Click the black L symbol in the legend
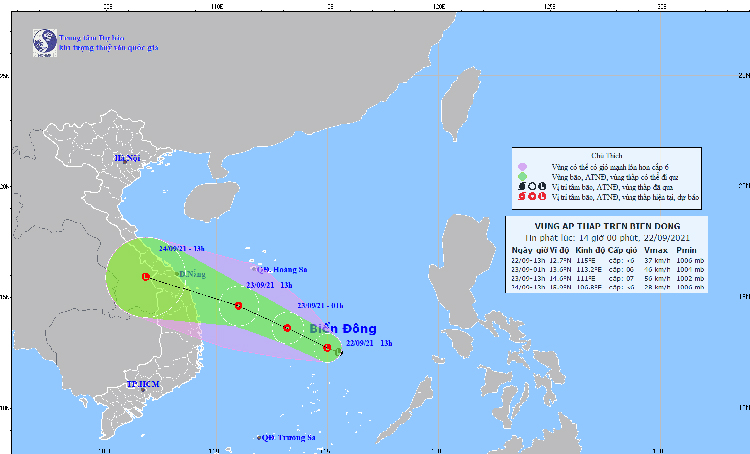Viewport: 750px width, 454px height. pyautogui.click(x=541, y=187)
